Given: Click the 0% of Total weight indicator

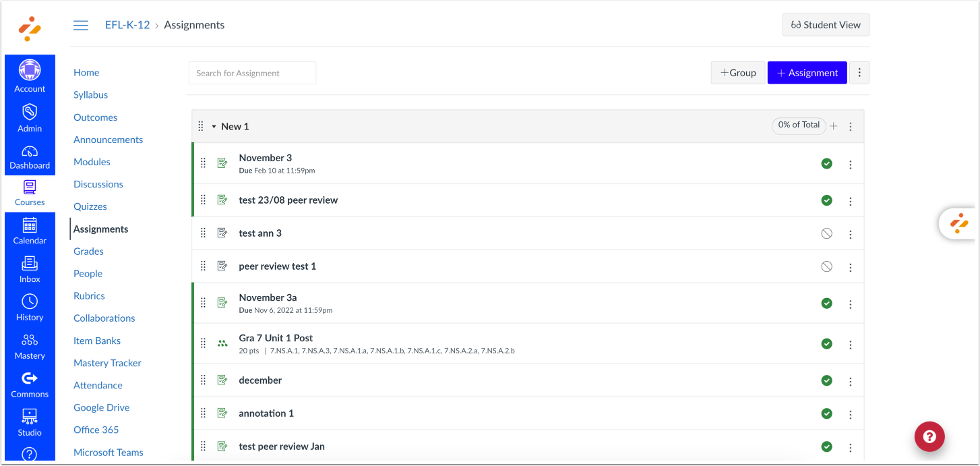Looking at the screenshot, I should click(x=799, y=125).
